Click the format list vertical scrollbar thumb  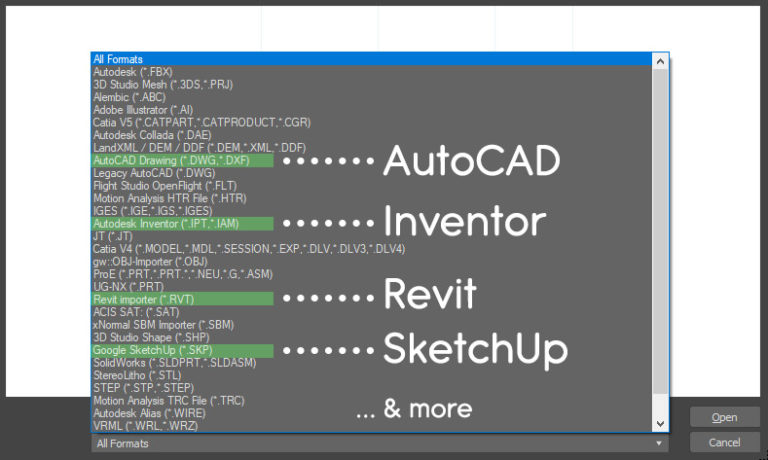[660, 231]
